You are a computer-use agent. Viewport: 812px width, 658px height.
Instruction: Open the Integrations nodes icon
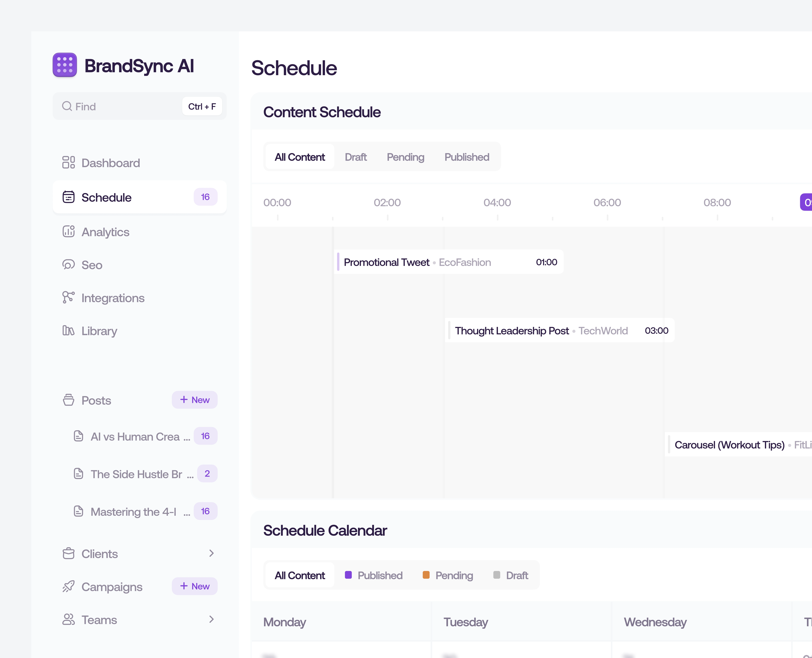click(x=69, y=298)
